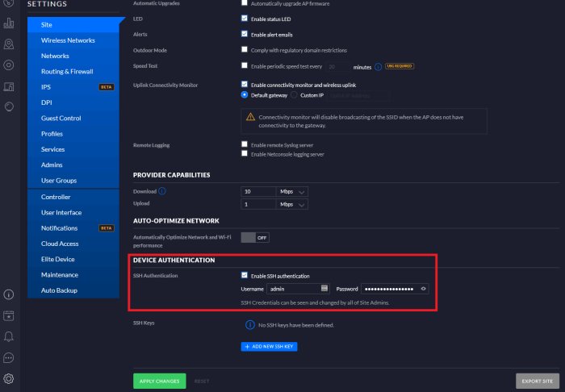
Task: Toggle Auto-Optimize Network switch
Action: (255, 238)
